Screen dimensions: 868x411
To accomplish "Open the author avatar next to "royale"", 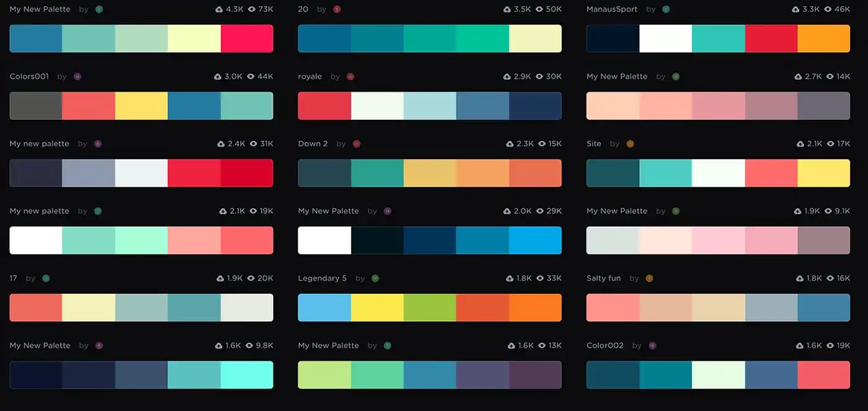I will (x=350, y=76).
